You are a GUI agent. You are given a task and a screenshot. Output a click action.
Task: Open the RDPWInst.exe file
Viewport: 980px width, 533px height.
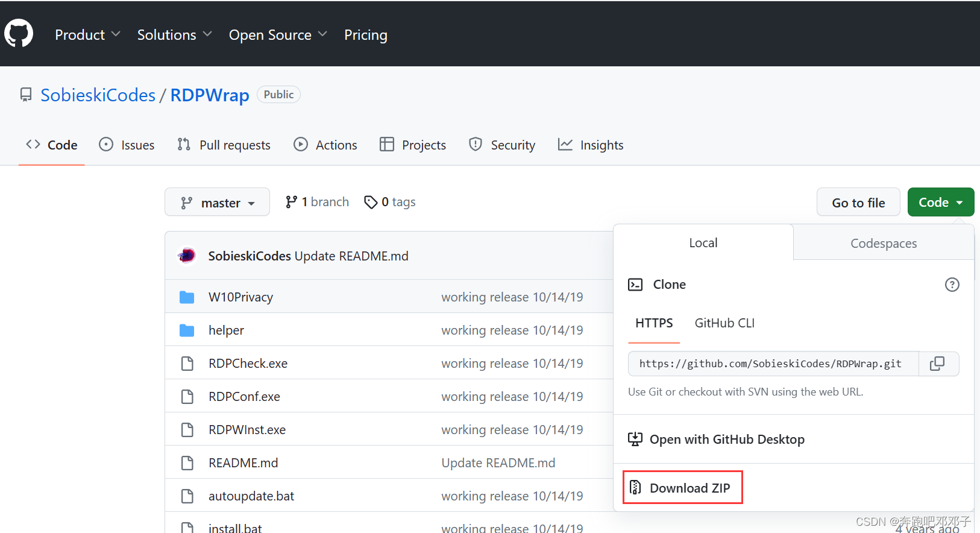coord(247,430)
